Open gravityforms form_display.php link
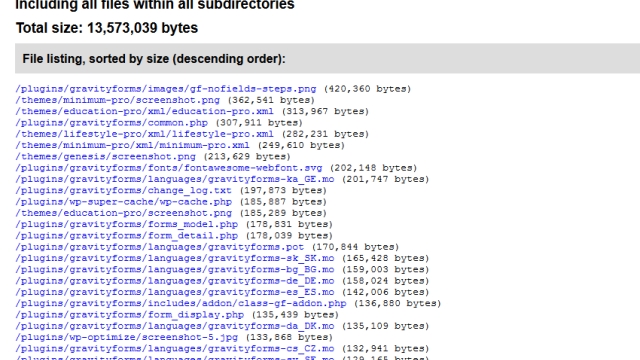Screen dimensions: 640x360 pos(129,315)
